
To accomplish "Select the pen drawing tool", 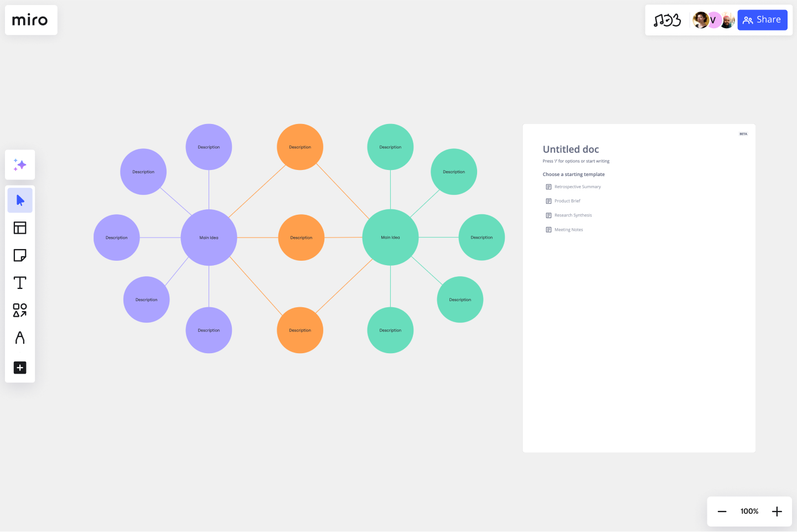I will click(20, 338).
